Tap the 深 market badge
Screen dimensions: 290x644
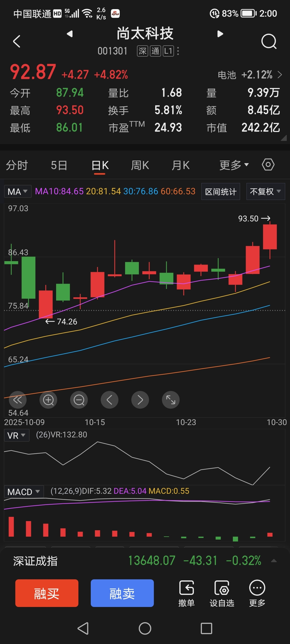(x=143, y=51)
